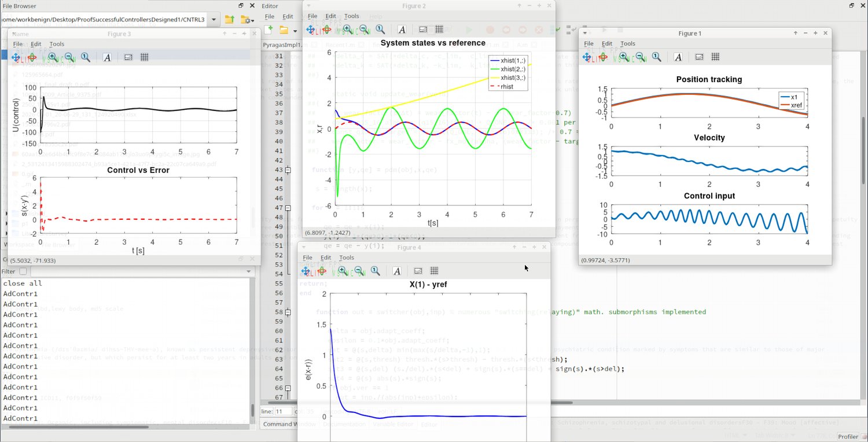Activate Zoom In in Figure 2
This screenshot has height=442, width=868.
point(347,30)
